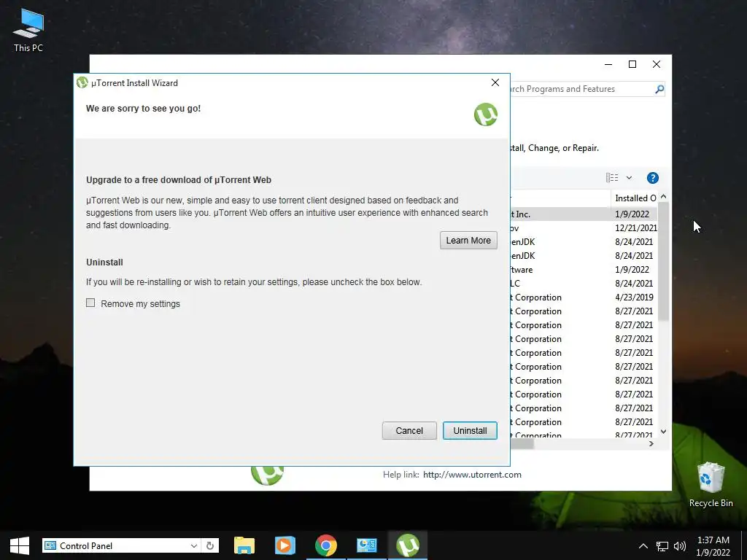Click the taskbar address refresh button

pyautogui.click(x=210, y=545)
